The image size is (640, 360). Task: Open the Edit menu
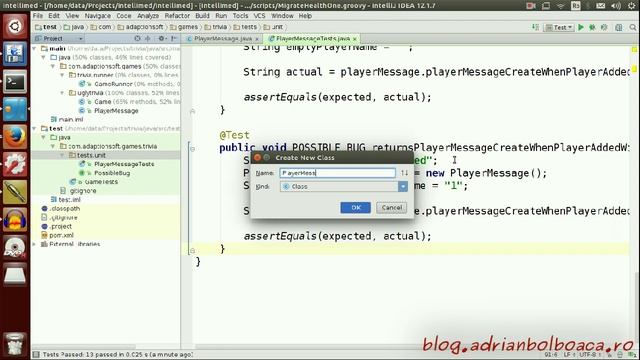pyautogui.click(x=54, y=16)
